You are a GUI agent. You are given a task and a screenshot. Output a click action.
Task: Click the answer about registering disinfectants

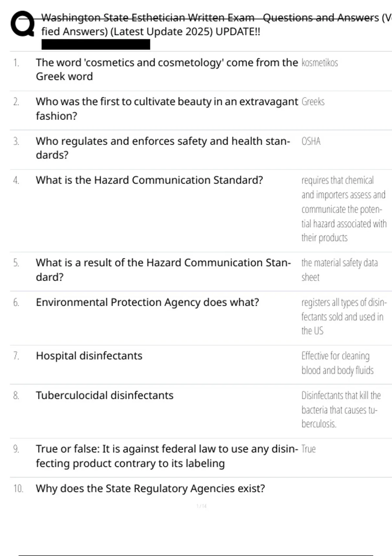(343, 316)
